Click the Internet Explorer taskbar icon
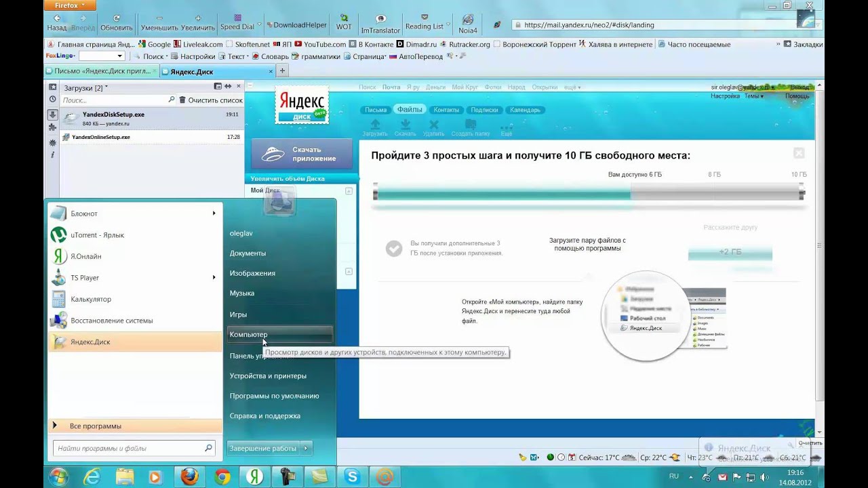The height and width of the screenshot is (488, 868). (x=92, y=477)
